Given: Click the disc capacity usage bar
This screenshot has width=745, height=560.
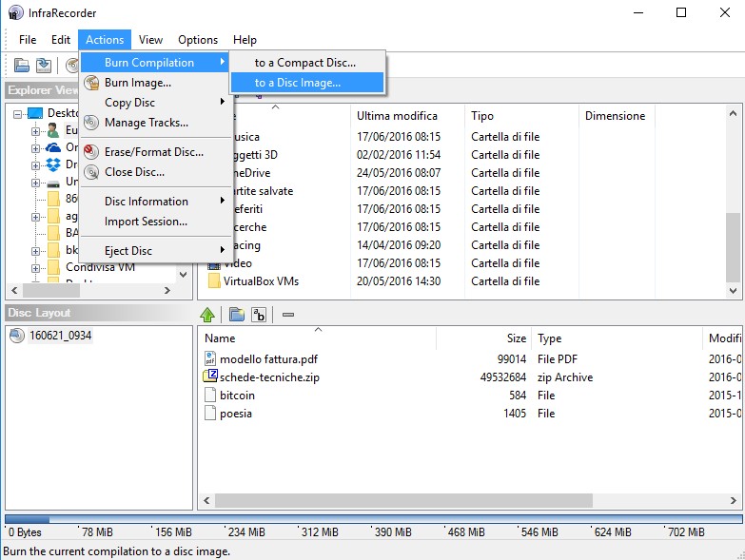Looking at the screenshot, I should [x=373, y=519].
